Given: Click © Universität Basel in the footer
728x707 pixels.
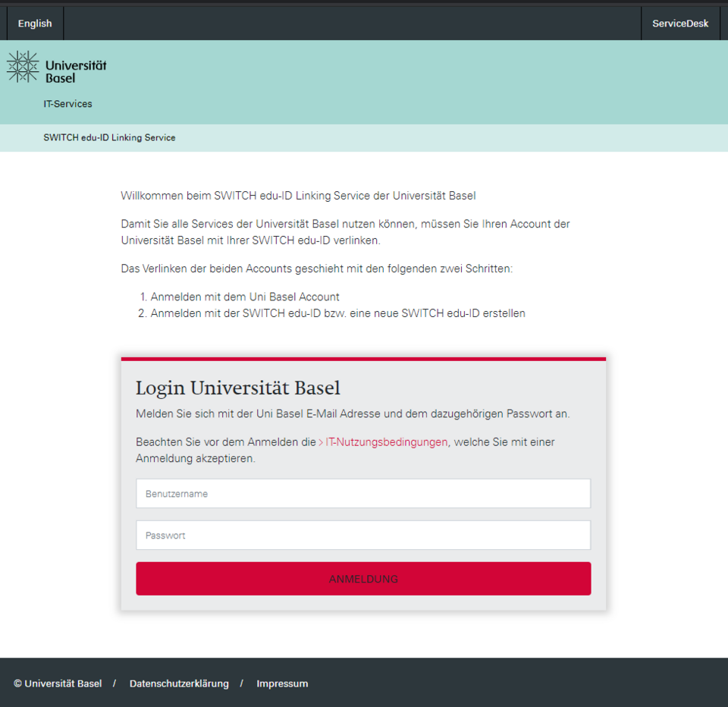Looking at the screenshot, I should pyautogui.click(x=58, y=683).
